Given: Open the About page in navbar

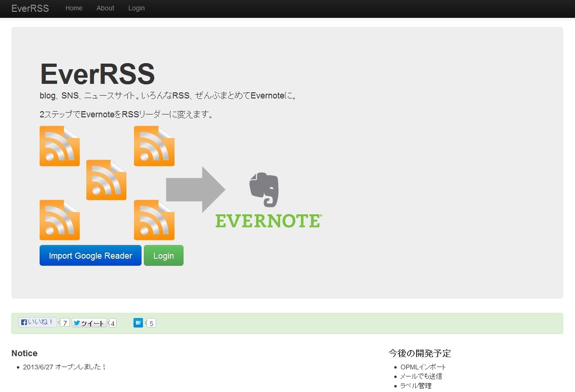Looking at the screenshot, I should point(105,8).
